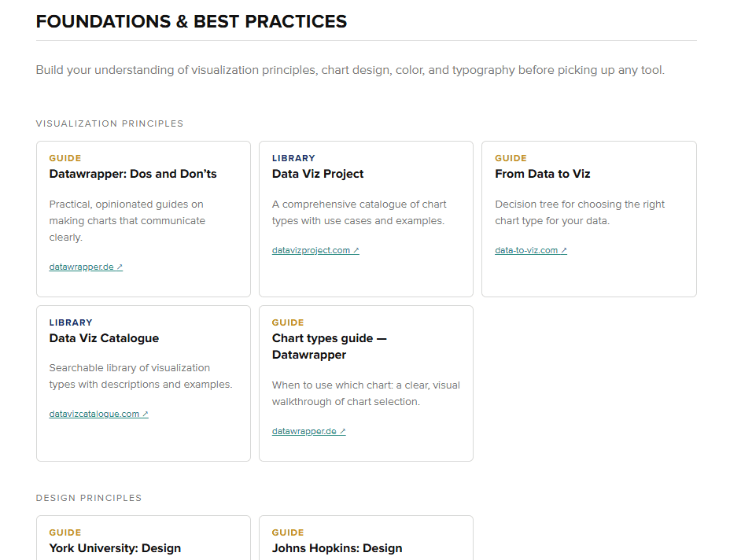Screen dimensions: 730x560
Task: Click the LIBRARY tag on Data Viz Catalogue card
Action: click(71, 322)
